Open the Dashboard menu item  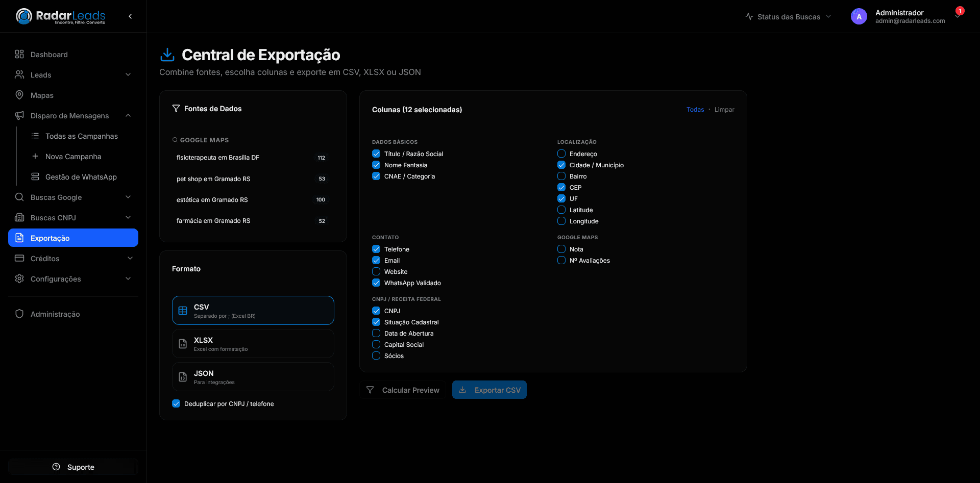coord(73,54)
